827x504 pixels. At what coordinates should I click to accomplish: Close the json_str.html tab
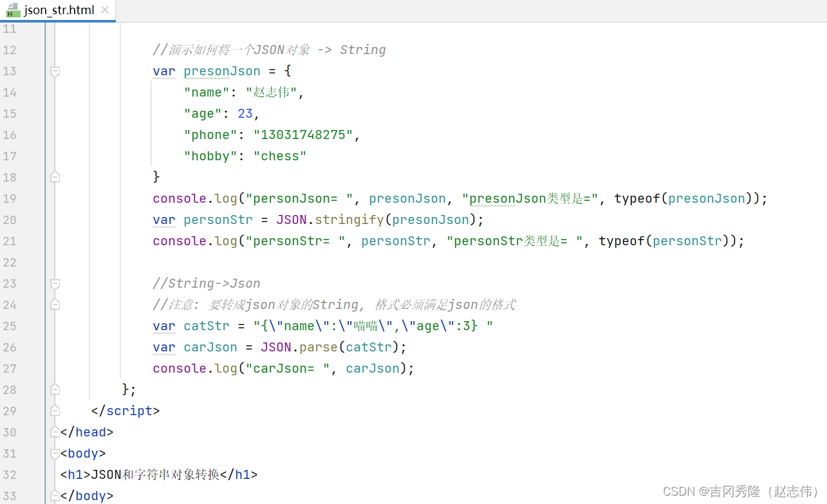[x=105, y=10]
